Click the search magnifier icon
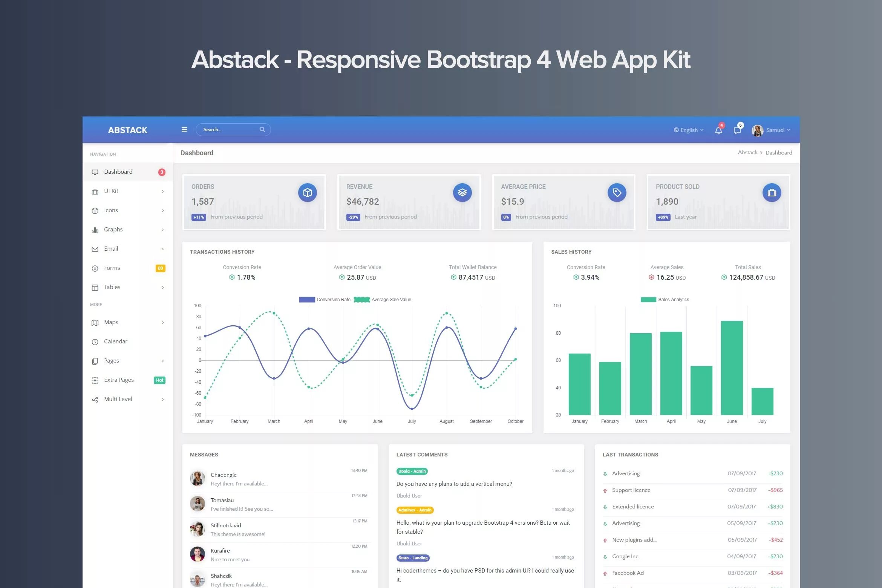The height and width of the screenshot is (588, 882). click(x=262, y=129)
